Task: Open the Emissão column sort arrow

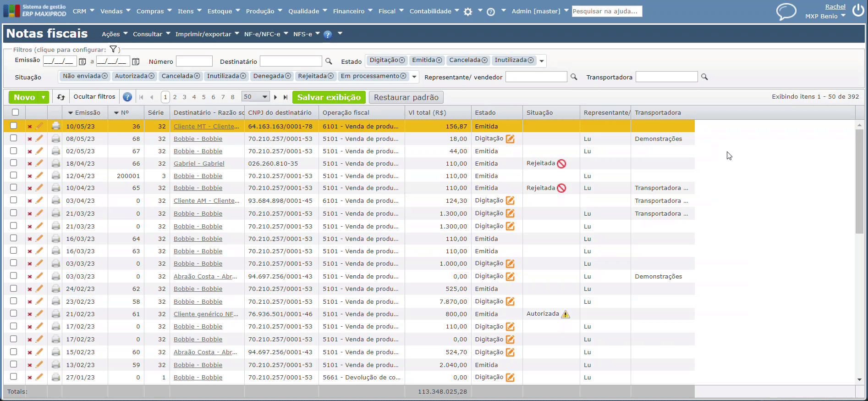Action: (x=71, y=113)
